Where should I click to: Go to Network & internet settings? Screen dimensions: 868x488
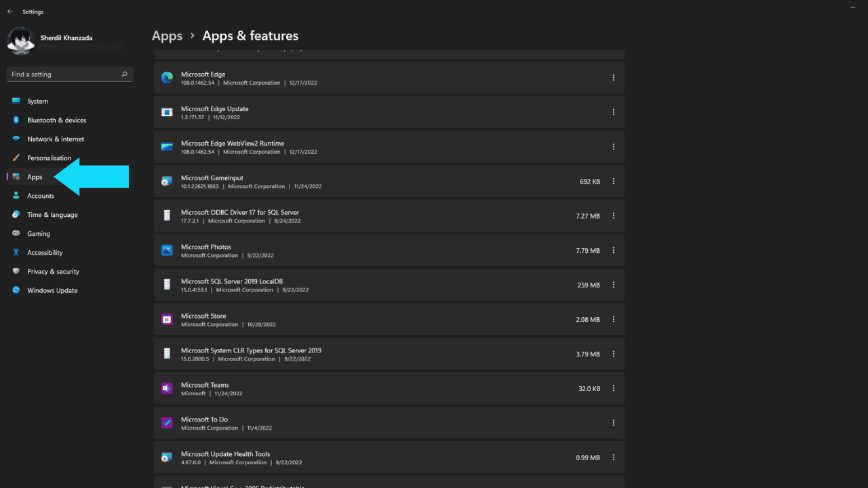[70, 139]
